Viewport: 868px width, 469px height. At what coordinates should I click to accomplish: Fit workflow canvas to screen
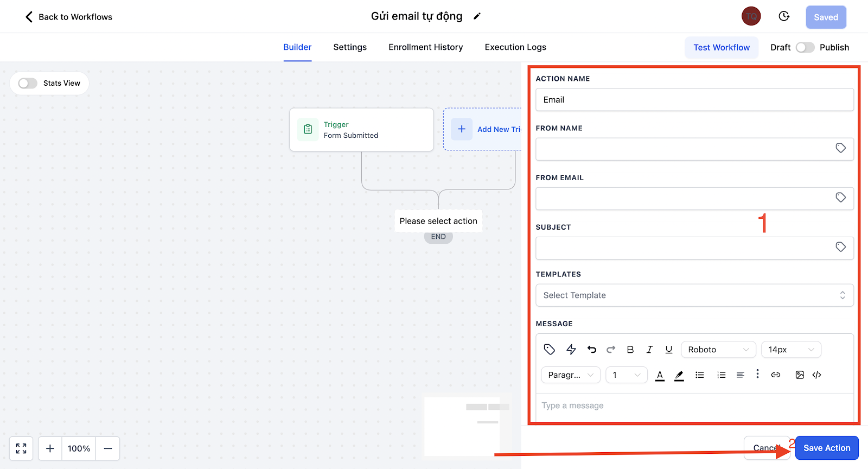pyautogui.click(x=21, y=448)
